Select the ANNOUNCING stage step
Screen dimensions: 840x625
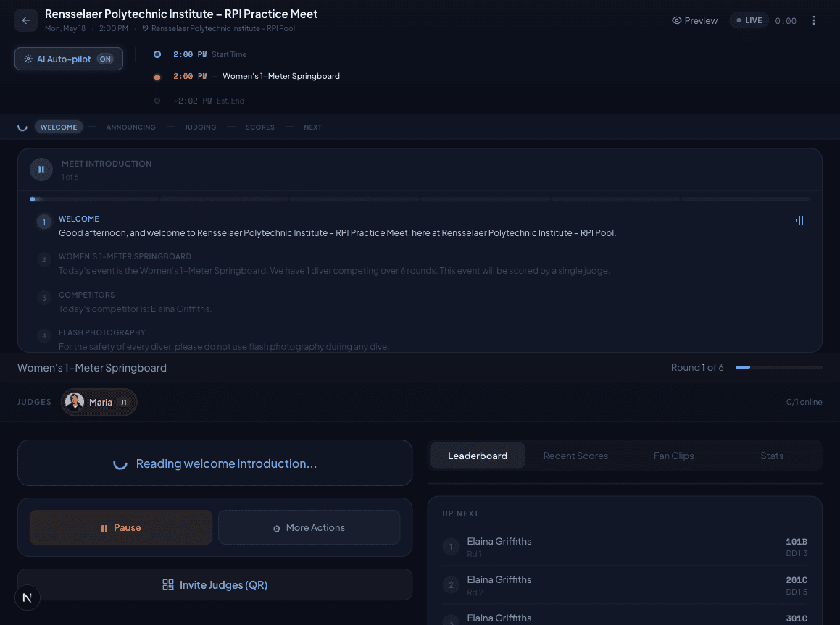(130, 127)
